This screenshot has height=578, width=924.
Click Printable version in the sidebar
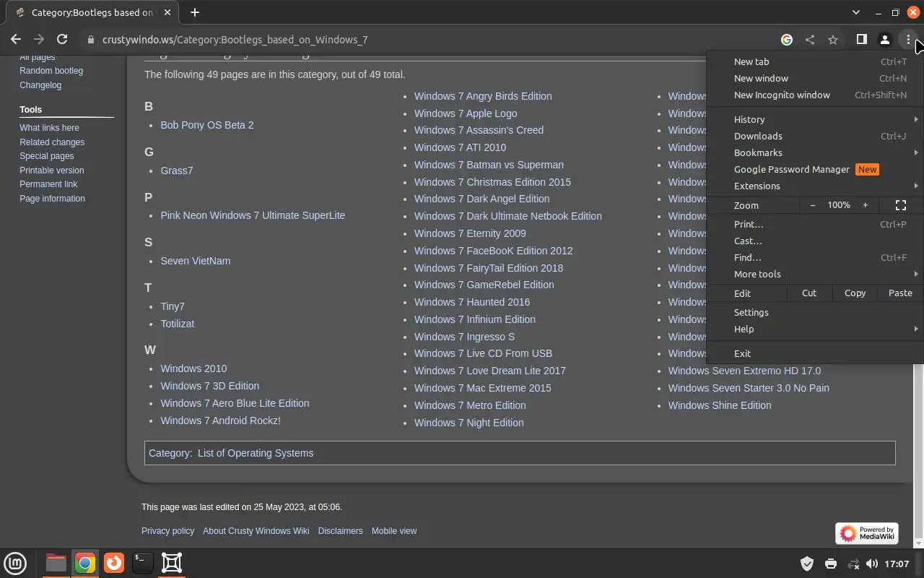[52, 171]
